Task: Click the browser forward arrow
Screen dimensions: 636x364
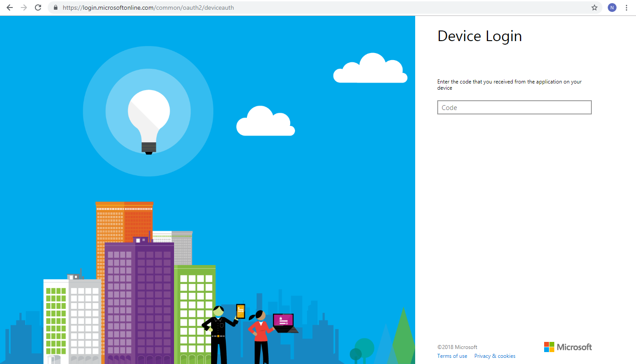Action: (24, 8)
